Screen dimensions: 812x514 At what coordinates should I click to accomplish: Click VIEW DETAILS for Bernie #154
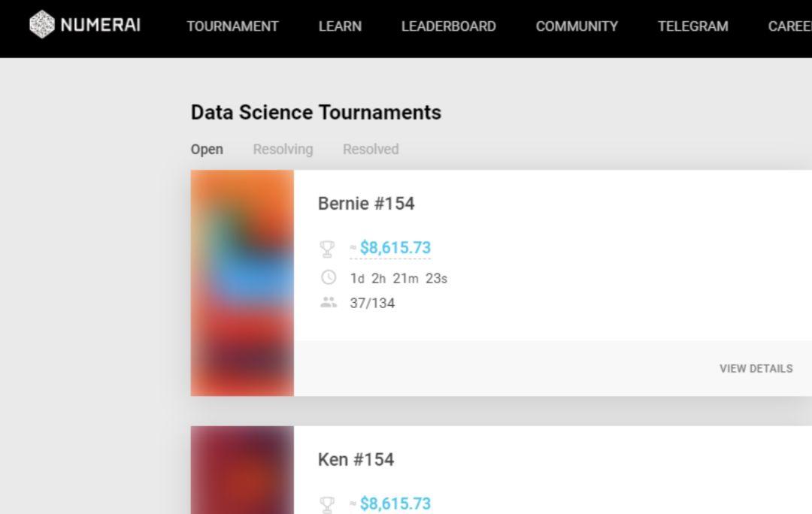(x=756, y=368)
